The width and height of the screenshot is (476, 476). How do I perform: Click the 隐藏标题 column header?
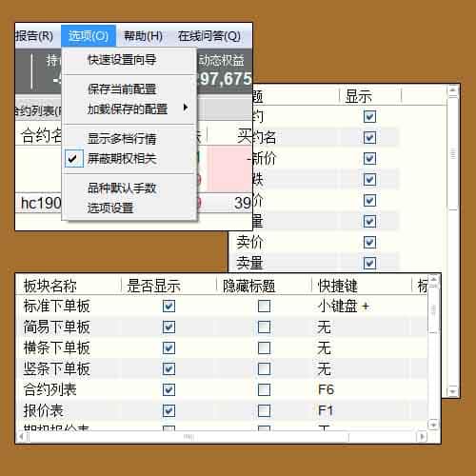(x=248, y=286)
